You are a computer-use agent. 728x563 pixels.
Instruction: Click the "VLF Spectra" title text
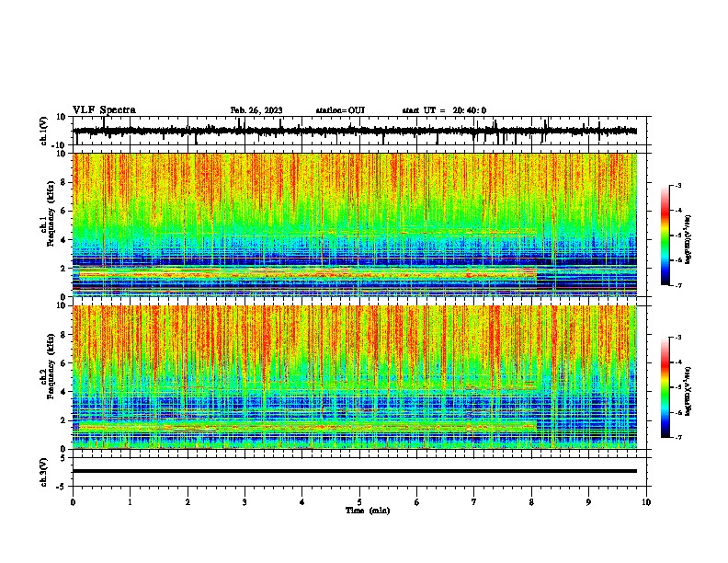[x=104, y=109]
